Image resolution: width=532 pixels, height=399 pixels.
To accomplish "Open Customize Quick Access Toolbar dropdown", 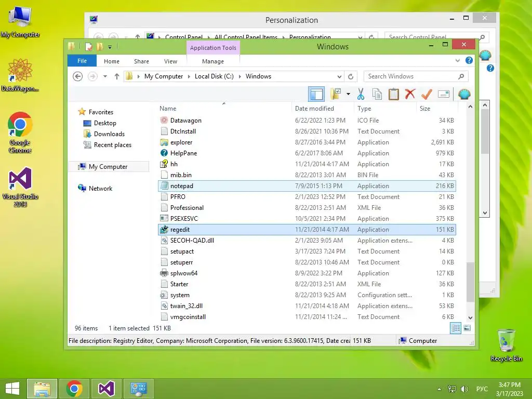I will (110, 47).
